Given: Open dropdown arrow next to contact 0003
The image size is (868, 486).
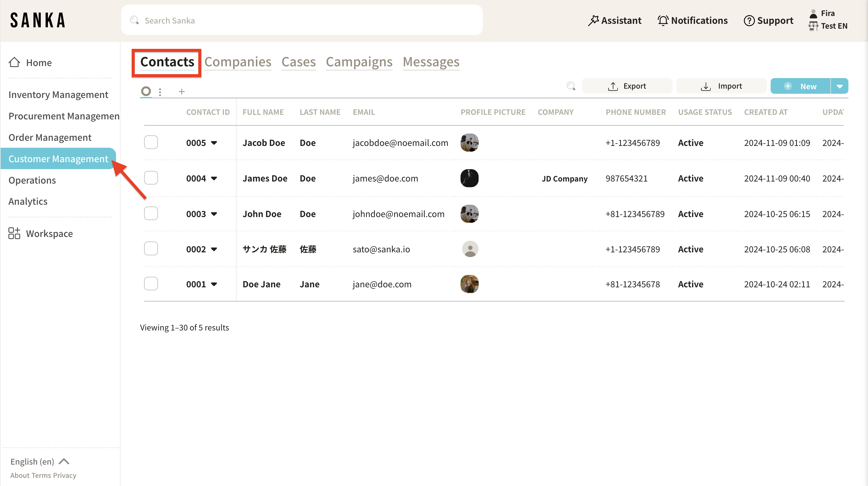Looking at the screenshot, I should (x=214, y=214).
